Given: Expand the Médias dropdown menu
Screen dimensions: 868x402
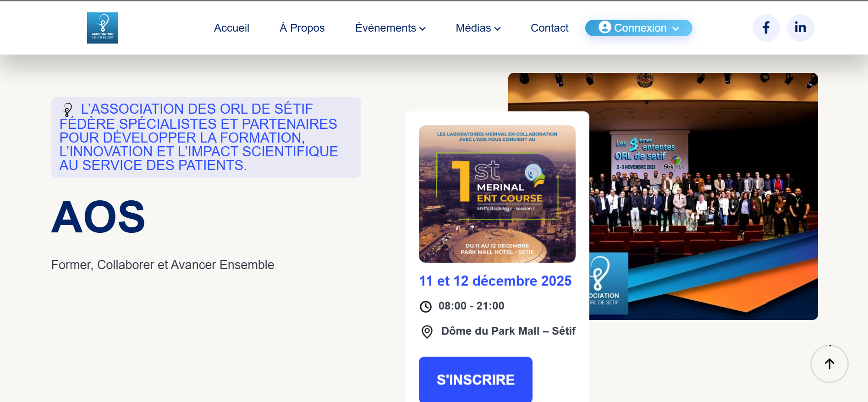Looking at the screenshot, I should (478, 28).
